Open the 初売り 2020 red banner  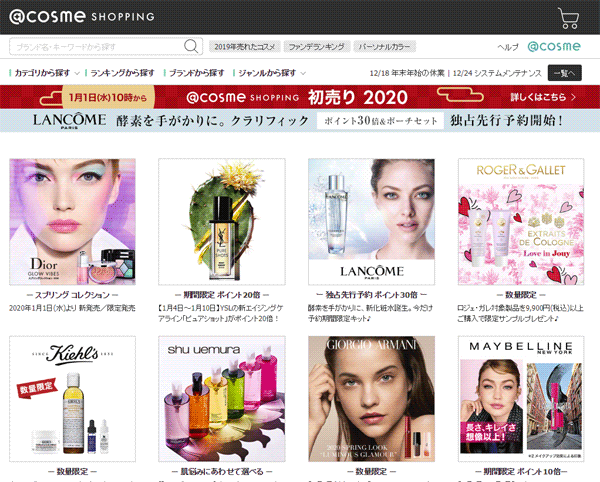click(x=300, y=97)
